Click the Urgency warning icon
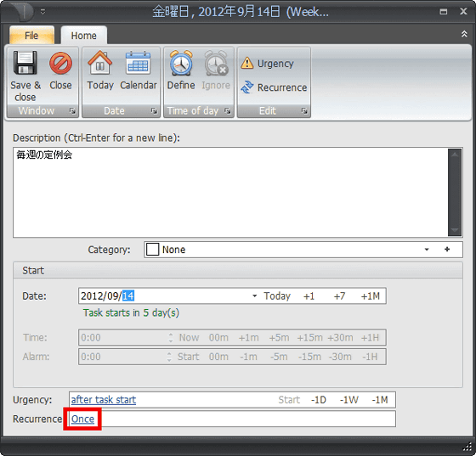Viewport: 476px width, 456px height. click(247, 63)
